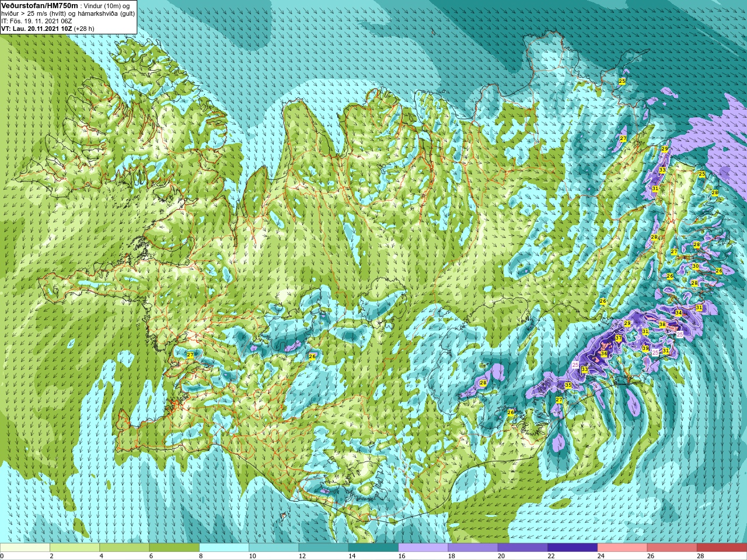Screen dimensions: 747x560
Task: Pick the red above-28 m/s legend swatch
Action: click(722, 548)
